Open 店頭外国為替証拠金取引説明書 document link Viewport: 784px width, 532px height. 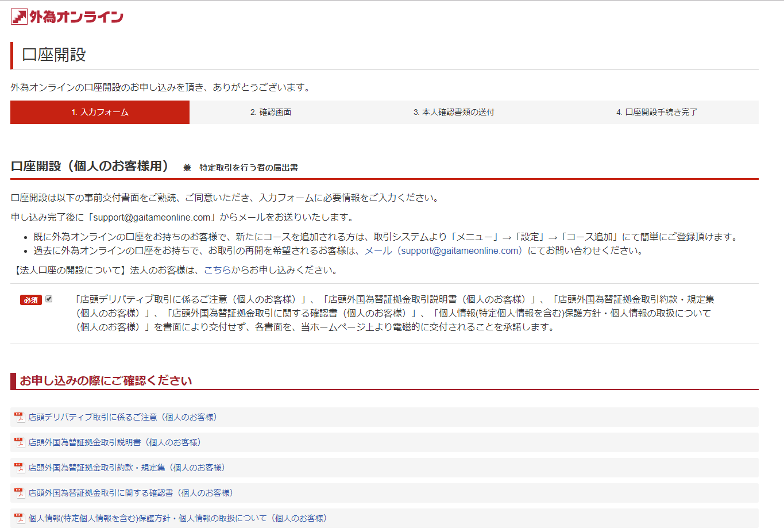coord(115,442)
